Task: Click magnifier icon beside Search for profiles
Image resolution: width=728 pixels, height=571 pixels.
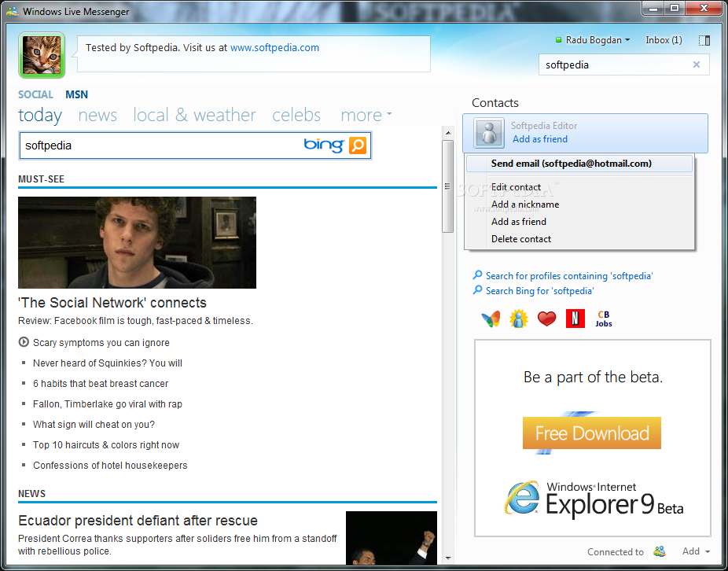Action: tap(477, 275)
